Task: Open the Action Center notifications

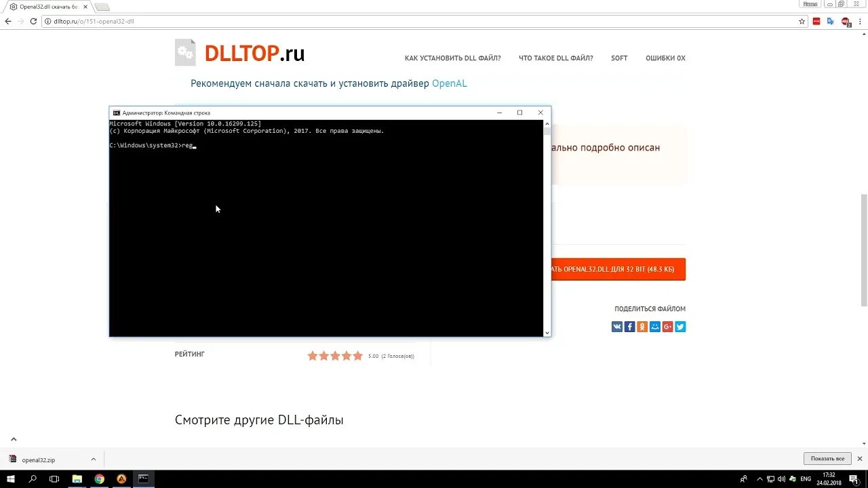Action: pos(855,479)
